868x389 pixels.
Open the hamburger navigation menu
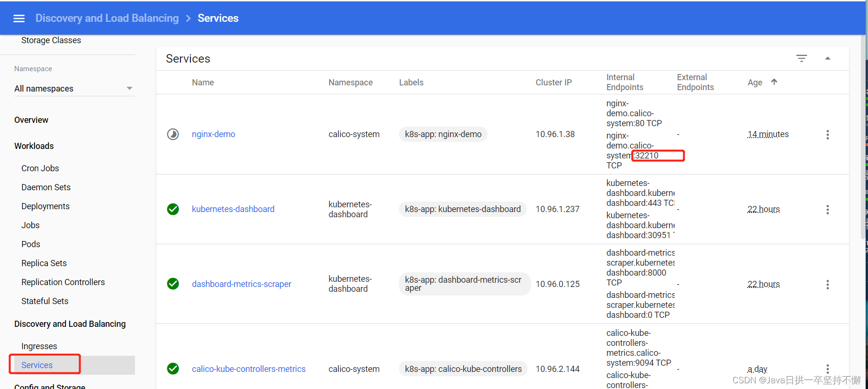[x=19, y=19]
